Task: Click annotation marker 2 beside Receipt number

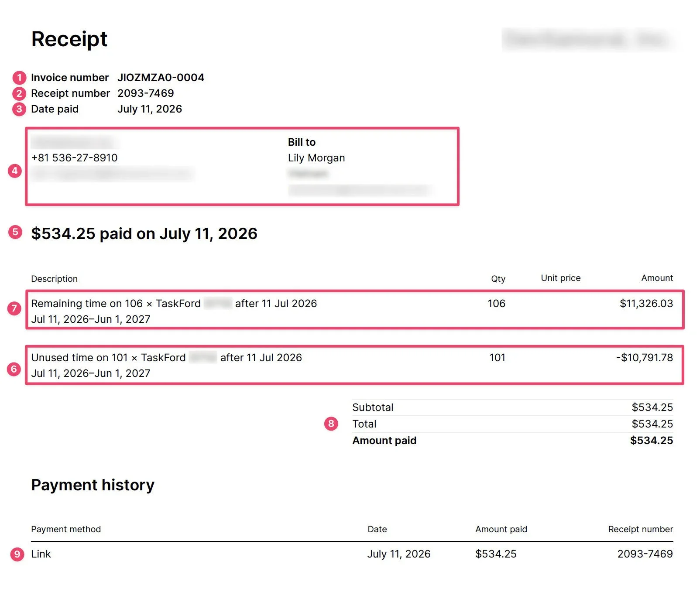Action: [19, 94]
